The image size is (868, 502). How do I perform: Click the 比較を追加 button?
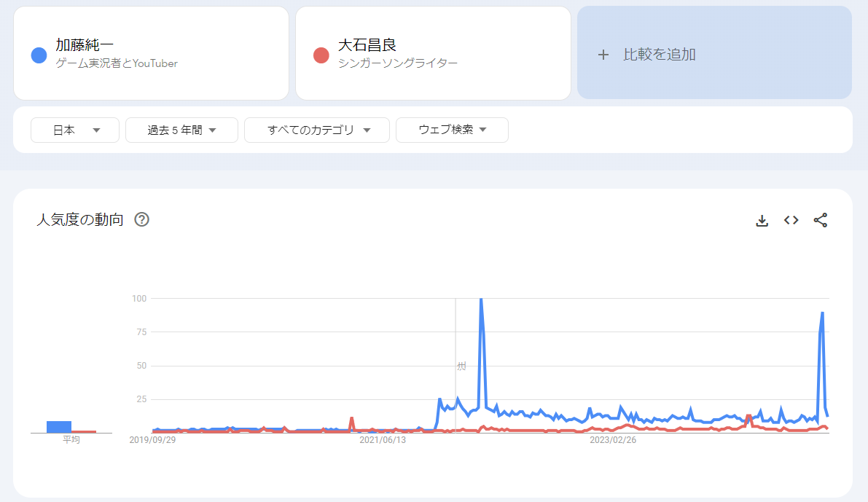point(714,53)
